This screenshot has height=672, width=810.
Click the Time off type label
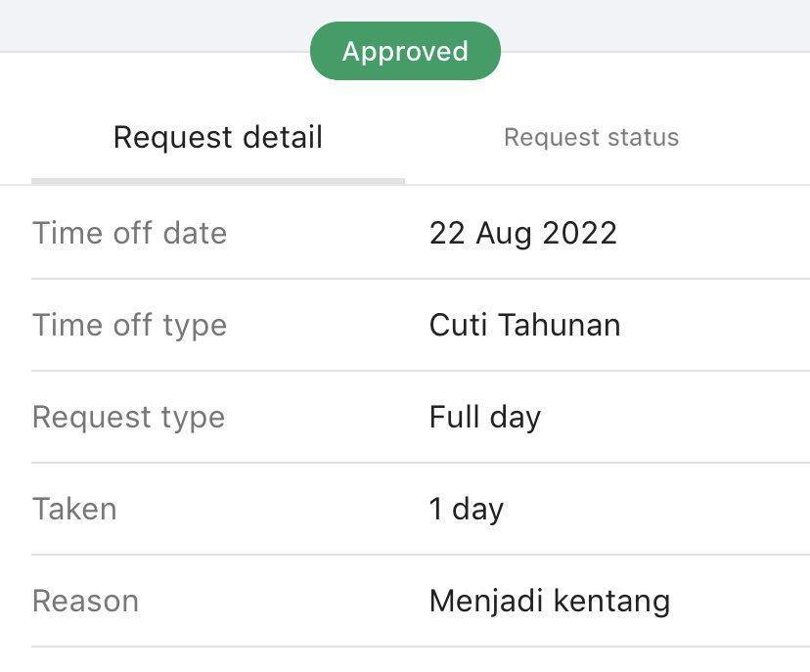[x=130, y=326]
